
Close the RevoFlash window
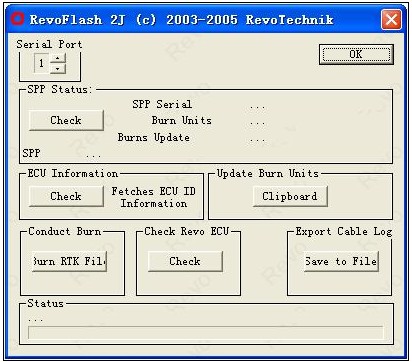point(391,20)
